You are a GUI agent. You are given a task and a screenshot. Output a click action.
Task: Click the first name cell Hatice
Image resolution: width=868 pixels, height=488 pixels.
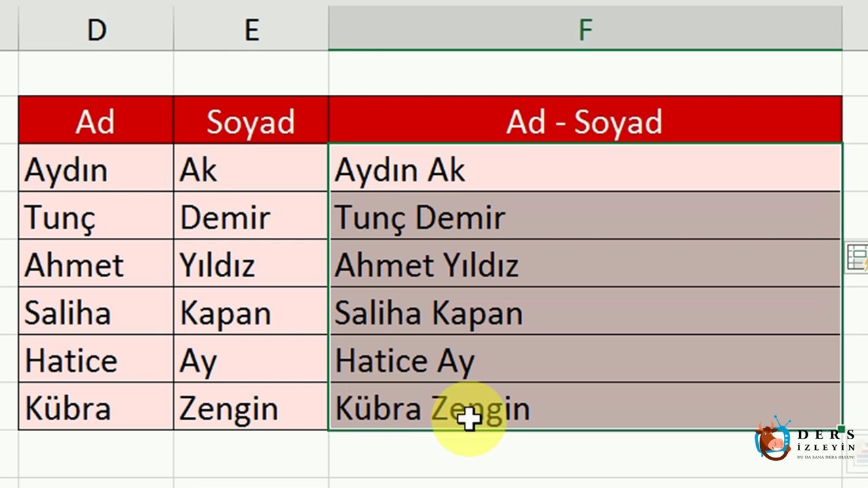[96, 358]
